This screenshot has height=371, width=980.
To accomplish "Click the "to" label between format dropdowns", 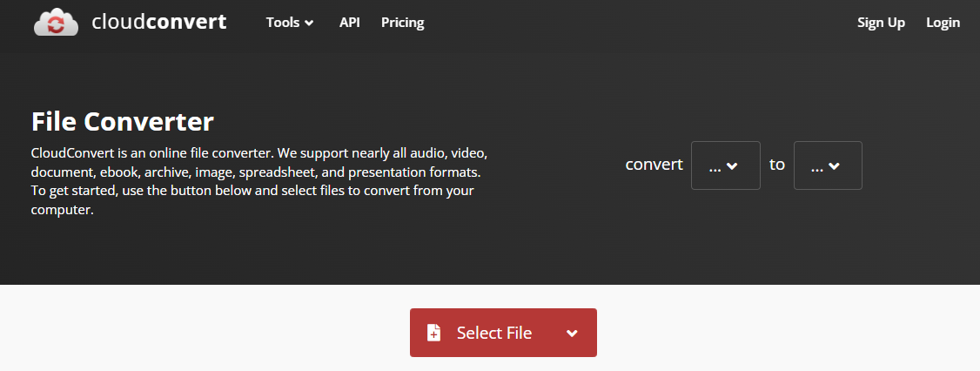I will pyautogui.click(x=777, y=165).
